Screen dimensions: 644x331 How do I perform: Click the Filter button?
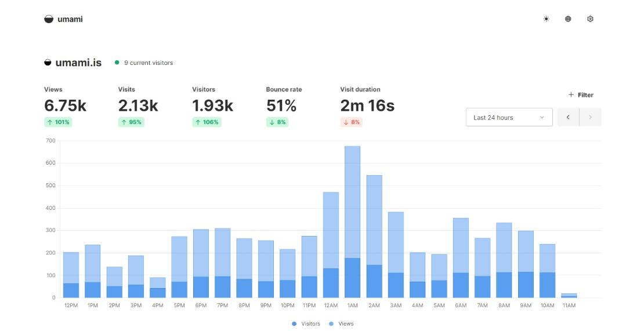(581, 94)
